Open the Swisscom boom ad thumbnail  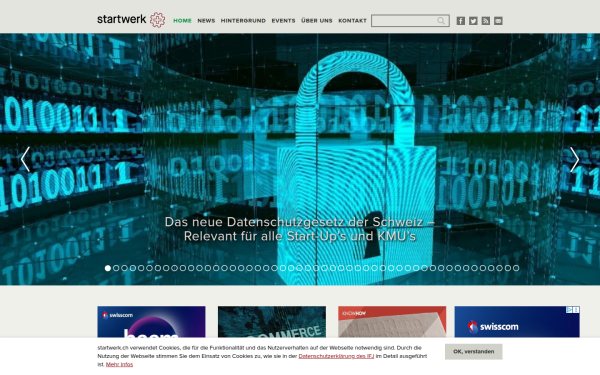(x=152, y=322)
